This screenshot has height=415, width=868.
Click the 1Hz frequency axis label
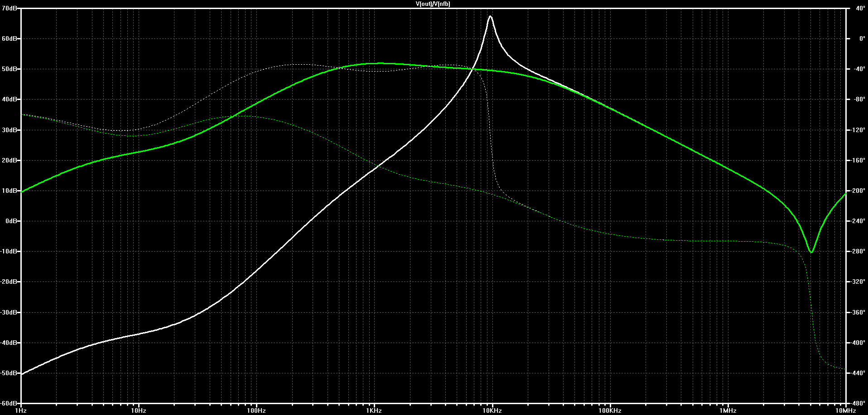(x=21, y=410)
